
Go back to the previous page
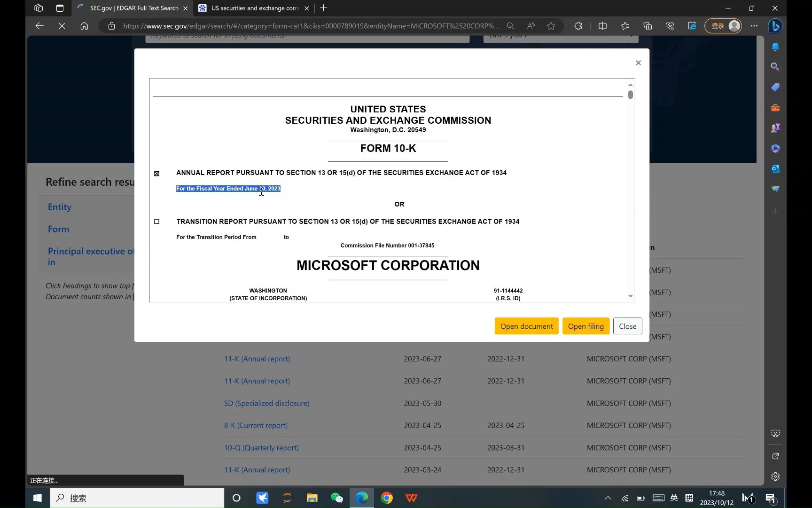(39, 26)
